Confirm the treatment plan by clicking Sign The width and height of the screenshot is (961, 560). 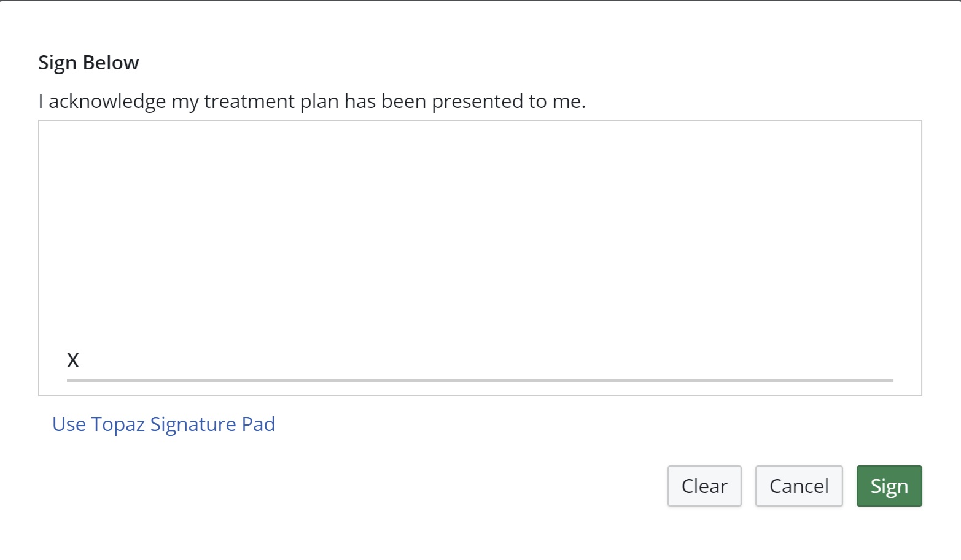(889, 486)
